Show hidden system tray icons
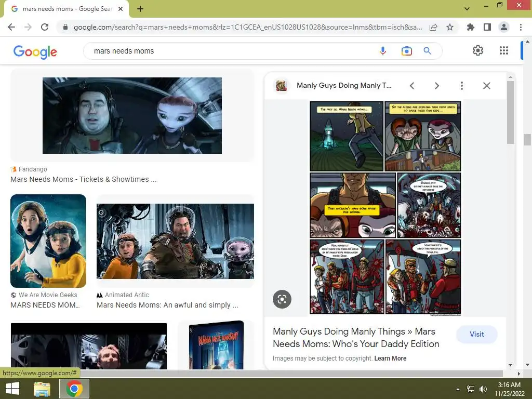The height and width of the screenshot is (399, 532). click(x=458, y=389)
